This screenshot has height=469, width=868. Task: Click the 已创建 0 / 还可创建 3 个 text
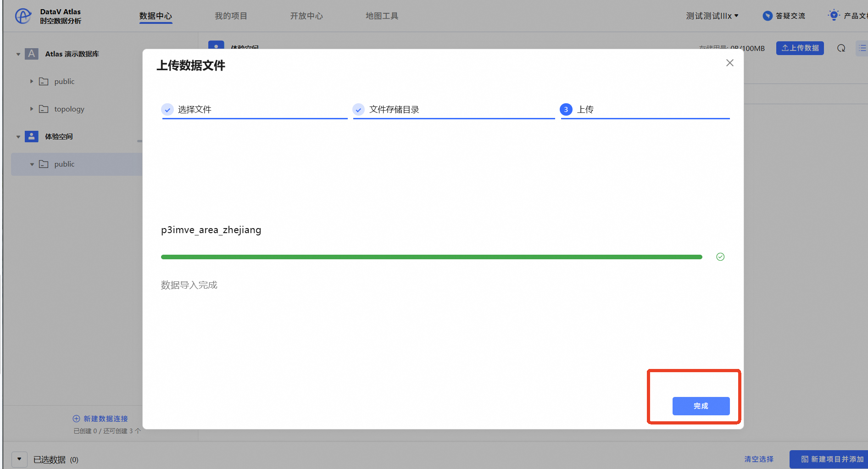click(x=107, y=431)
